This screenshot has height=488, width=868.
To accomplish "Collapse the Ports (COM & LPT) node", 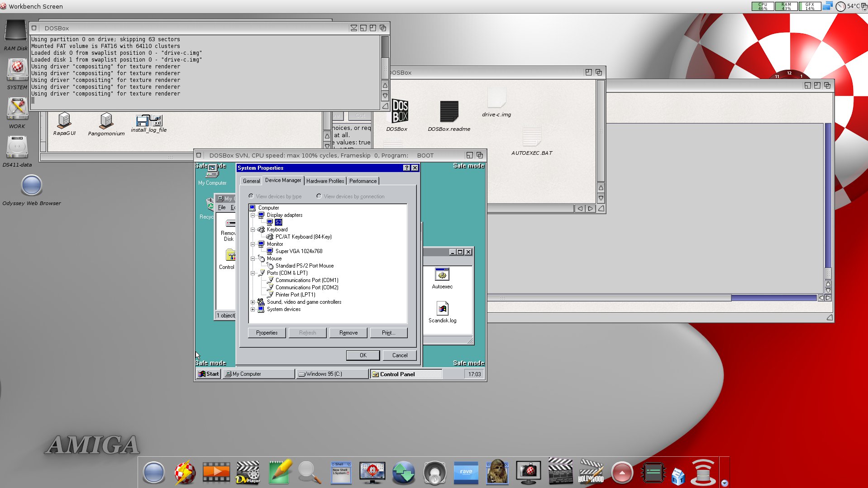I will (253, 273).
